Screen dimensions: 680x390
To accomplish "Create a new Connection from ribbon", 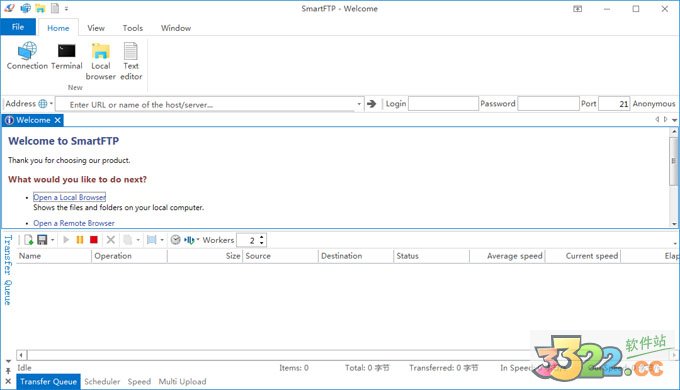I will 27,56.
